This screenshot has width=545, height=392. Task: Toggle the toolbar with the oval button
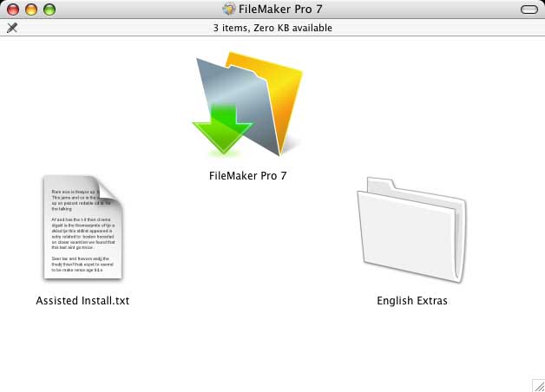529,10
